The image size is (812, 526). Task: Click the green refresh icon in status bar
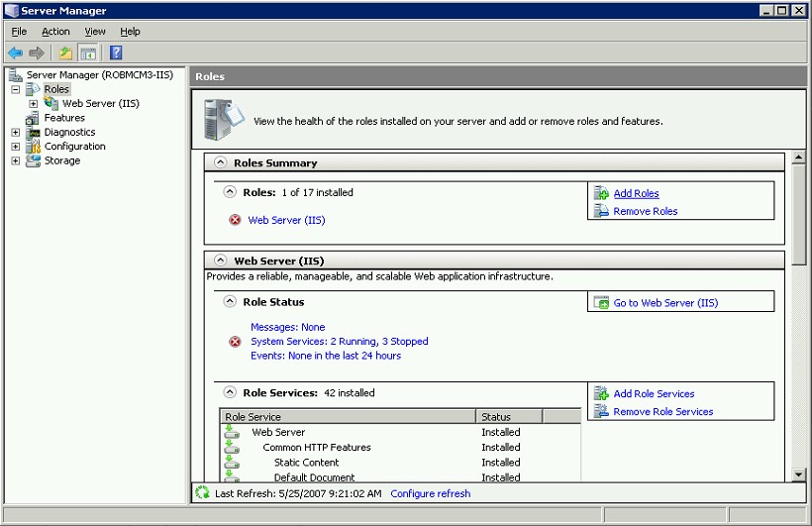pyautogui.click(x=202, y=493)
